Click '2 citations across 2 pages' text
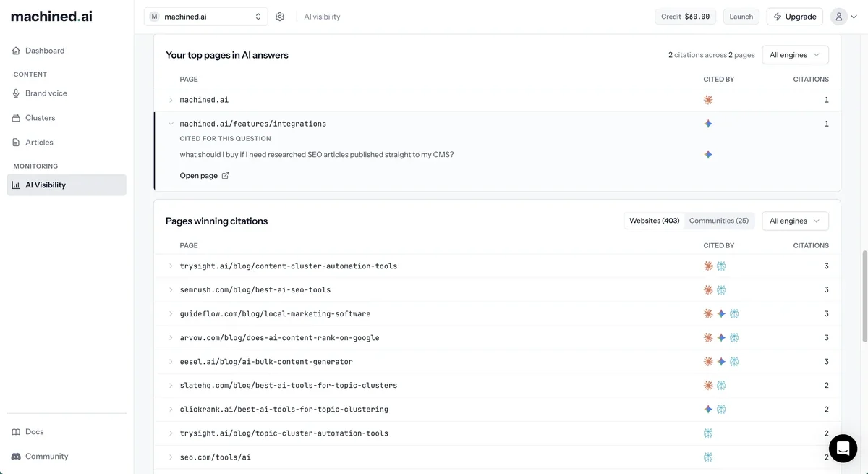Image resolution: width=868 pixels, height=474 pixels. point(712,55)
